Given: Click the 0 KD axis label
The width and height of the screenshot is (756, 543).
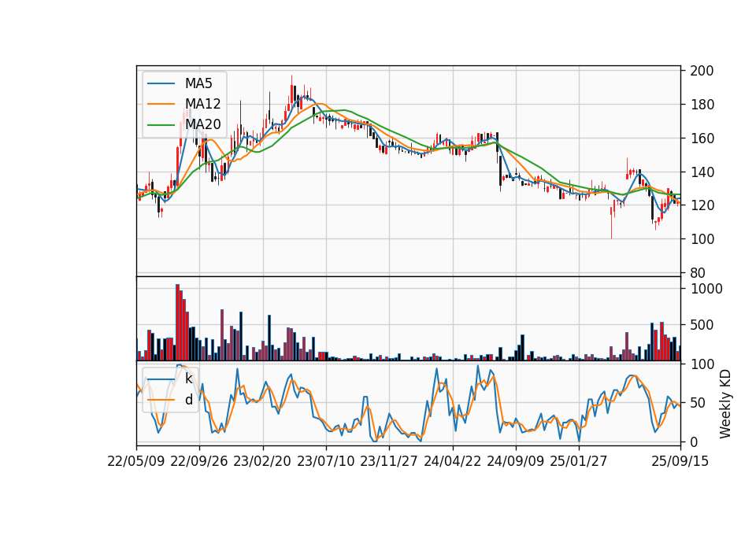Looking at the screenshot, I should point(695,441).
